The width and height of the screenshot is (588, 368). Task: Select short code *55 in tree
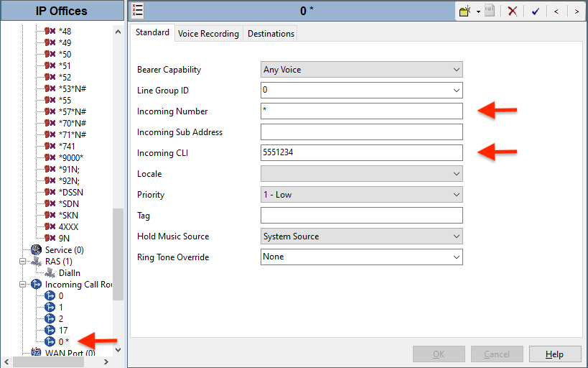click(65, 100)
